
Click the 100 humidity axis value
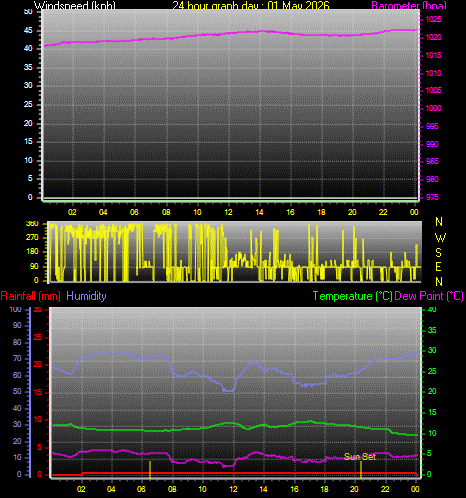(x=15, y=309)
